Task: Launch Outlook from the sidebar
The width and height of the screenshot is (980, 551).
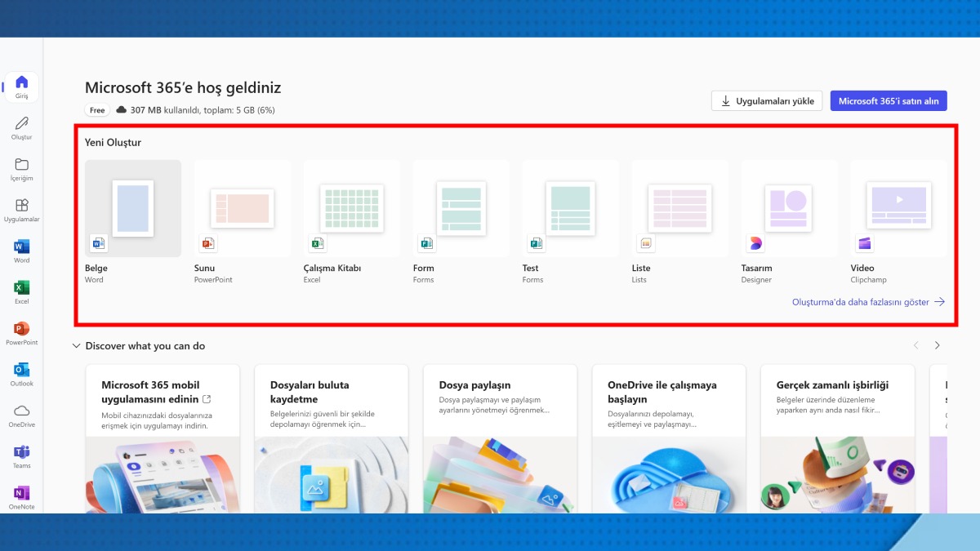Action: pos(22,375)
